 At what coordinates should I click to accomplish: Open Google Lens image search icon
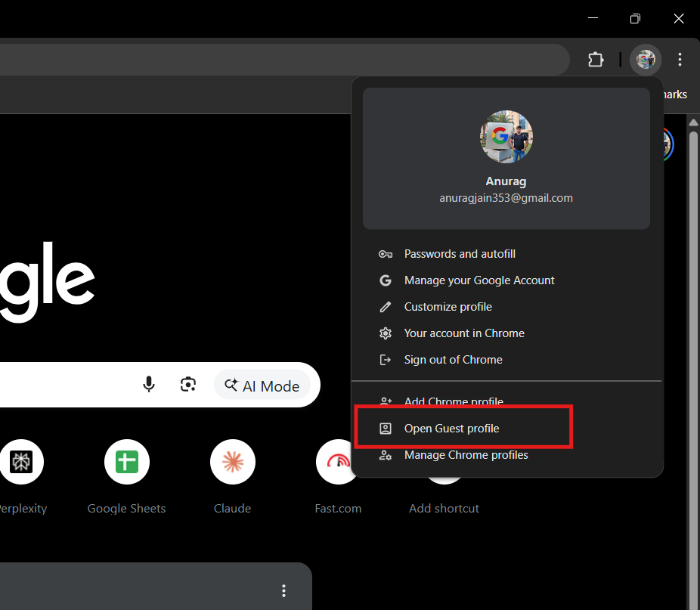(188, 385)
